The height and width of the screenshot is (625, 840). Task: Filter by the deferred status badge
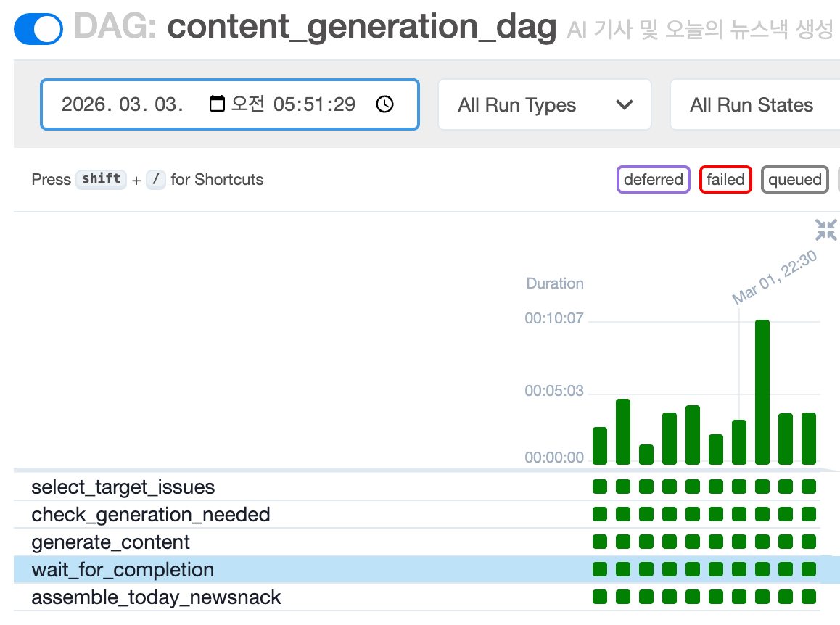653,180
